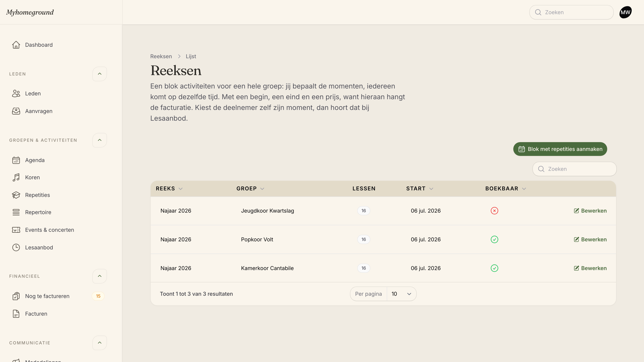The width and height of the screenshot is (644, 362).
Task: Collapse the Financieel sidebar section
Action: tap(99, 276)
